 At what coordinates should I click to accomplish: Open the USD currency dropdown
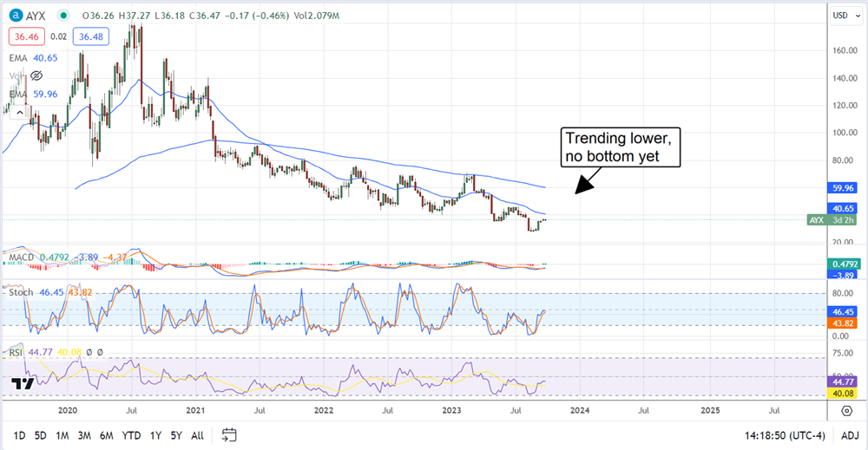(847, 16)
